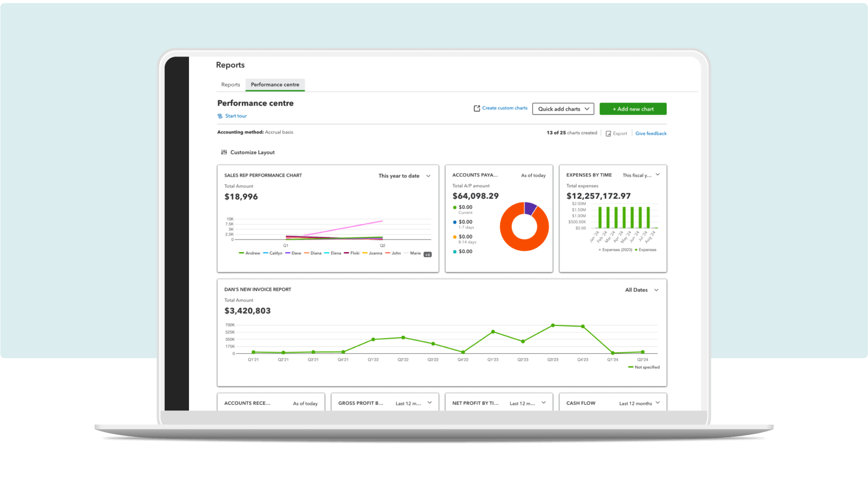Click the Create custom charts external icon

click(477, 108)
